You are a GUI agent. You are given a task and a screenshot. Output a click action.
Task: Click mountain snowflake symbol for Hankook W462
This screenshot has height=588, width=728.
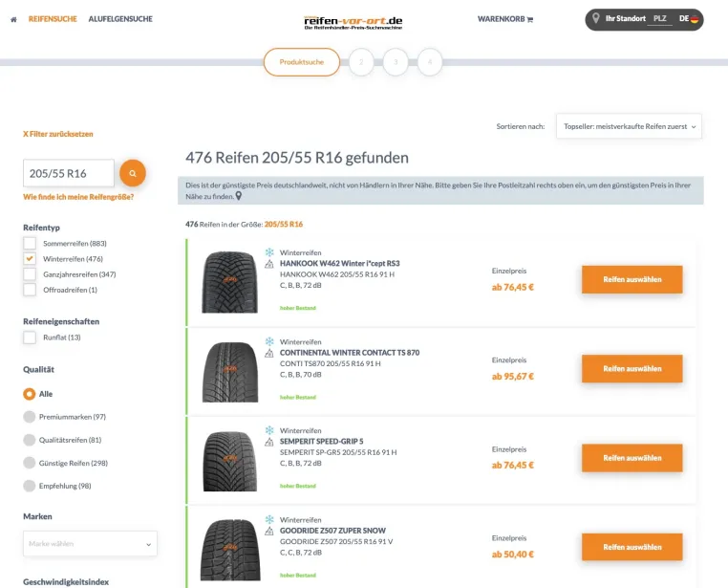point(269,264)
